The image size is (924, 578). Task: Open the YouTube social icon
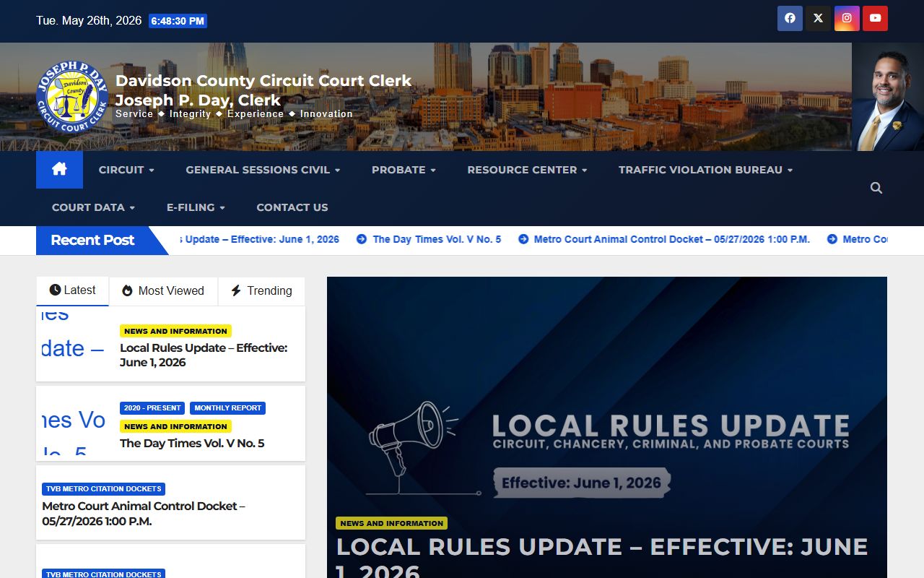point(875,19)
